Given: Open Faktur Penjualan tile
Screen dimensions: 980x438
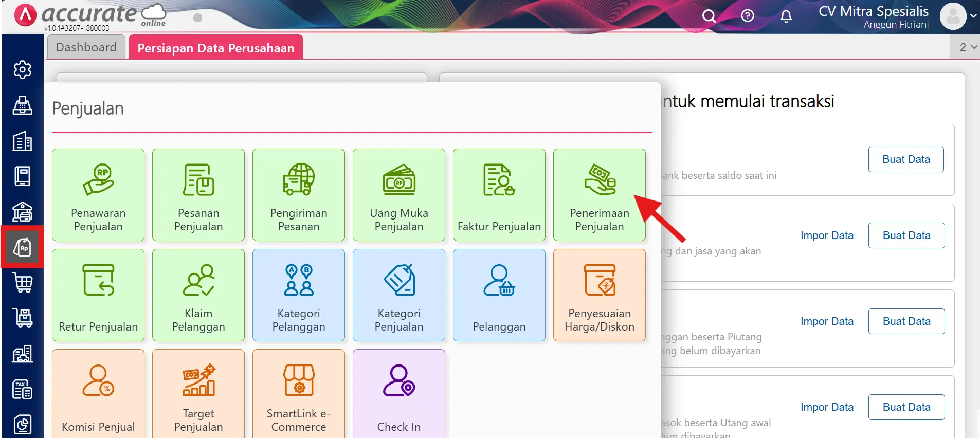Looking at the screenshot, I should 499,195.
